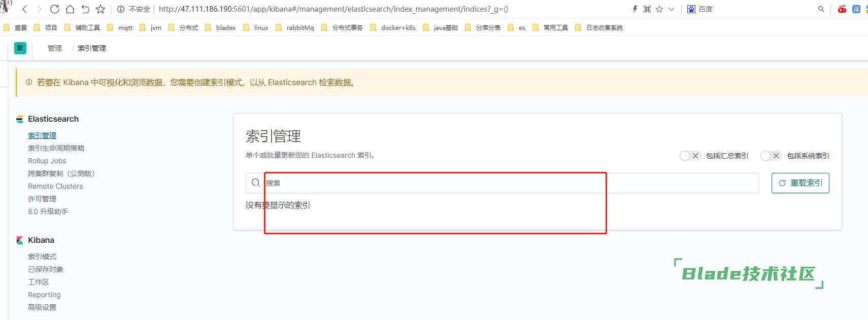Open 许可管理 in the sidebar
Viewport: 868px width, 320px height.
click(42, 199)
